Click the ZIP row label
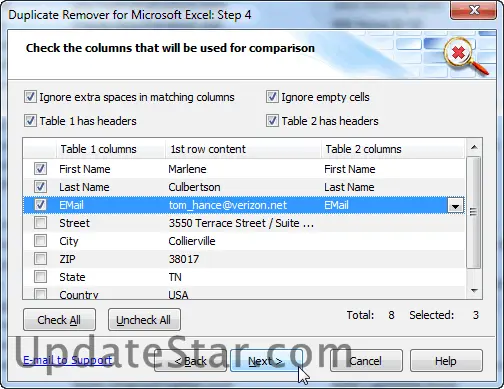504x389 pixels. pyautogui.click(x=67, y=259)
